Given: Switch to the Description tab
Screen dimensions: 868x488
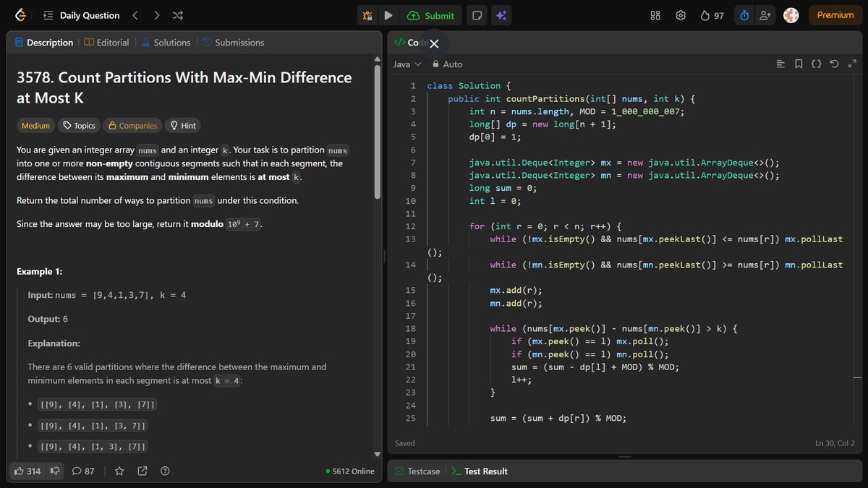Looking at the screenshot, I should 44,43.
